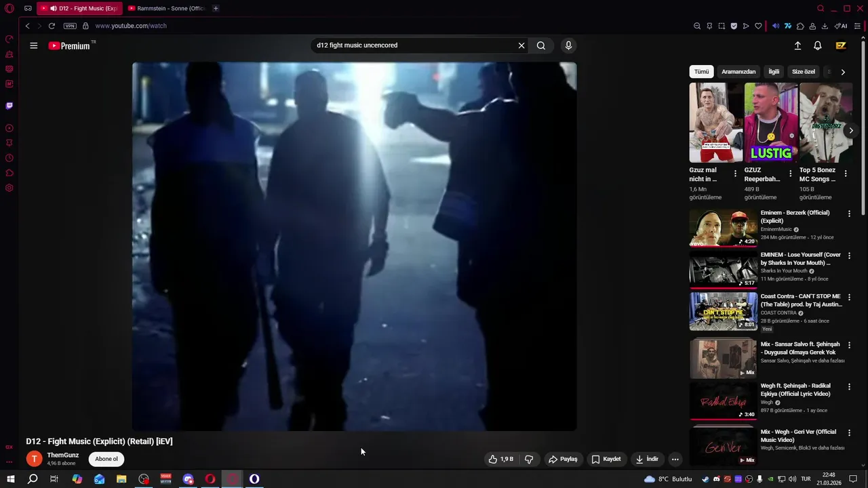The image size is (868, 488).
Task: Open browser downloads panel
Action: click(825, 26)
